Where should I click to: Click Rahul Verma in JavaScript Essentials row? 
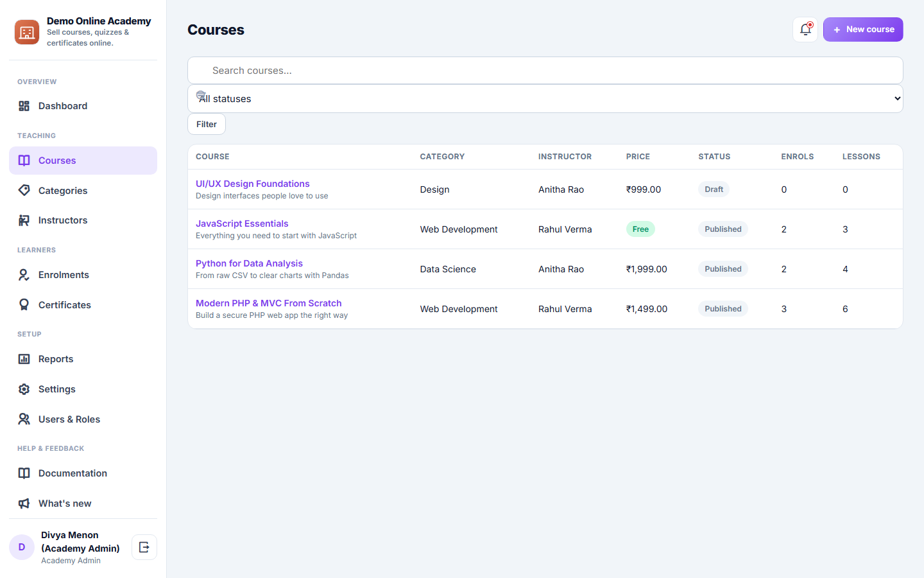[x=565, y=229]
